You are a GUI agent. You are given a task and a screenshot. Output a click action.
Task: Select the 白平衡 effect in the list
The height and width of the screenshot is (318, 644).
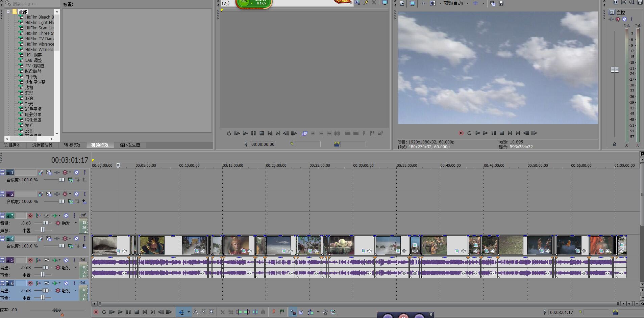(31, 77)
